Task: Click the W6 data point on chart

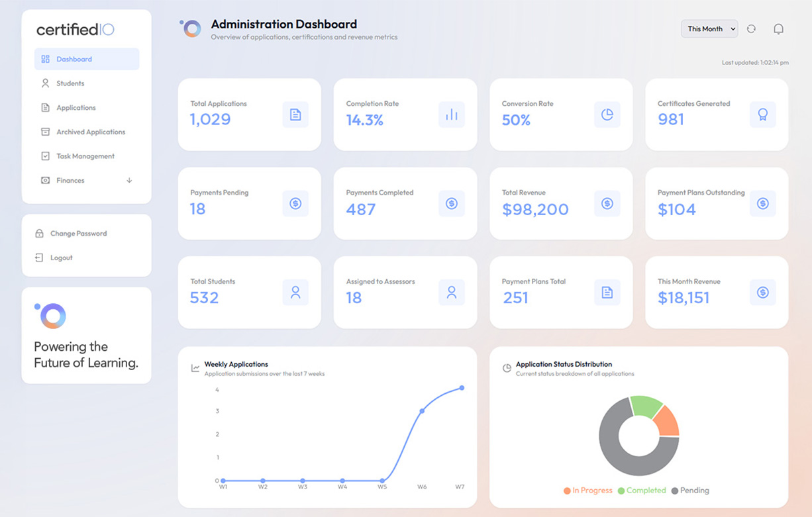Action: coord(422,411)
